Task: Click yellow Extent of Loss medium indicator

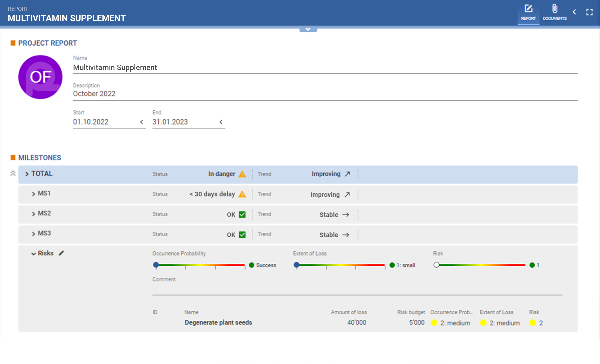Action: (483, 323)
